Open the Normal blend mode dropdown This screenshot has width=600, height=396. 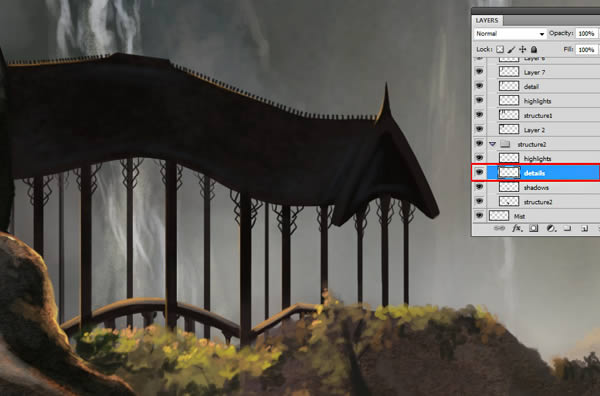[510, 34]
